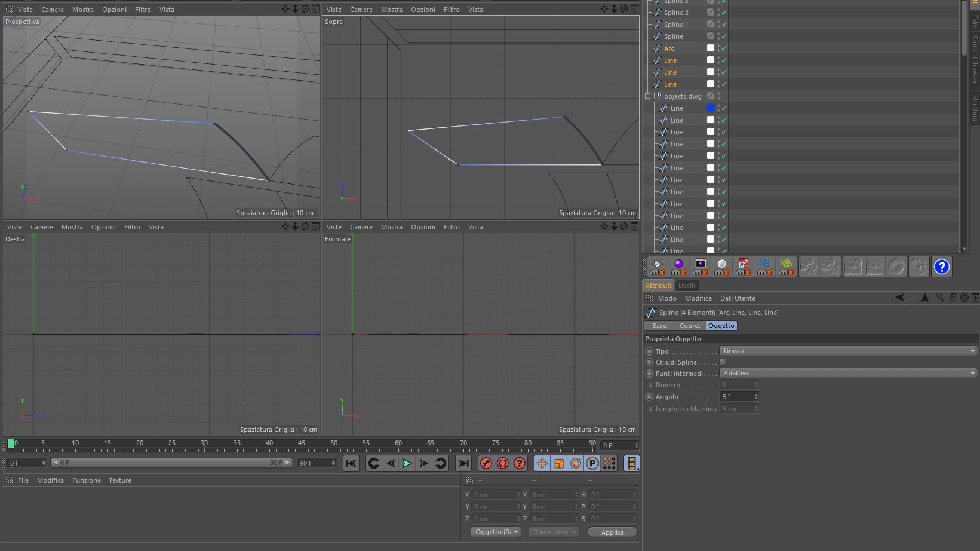Screen dimensions: 980x551
Task: Step back one frame
Action: (x=391, y=463)
